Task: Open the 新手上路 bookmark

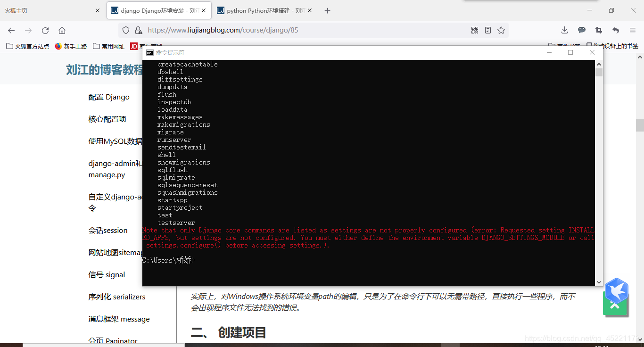Action: [71, 46]
